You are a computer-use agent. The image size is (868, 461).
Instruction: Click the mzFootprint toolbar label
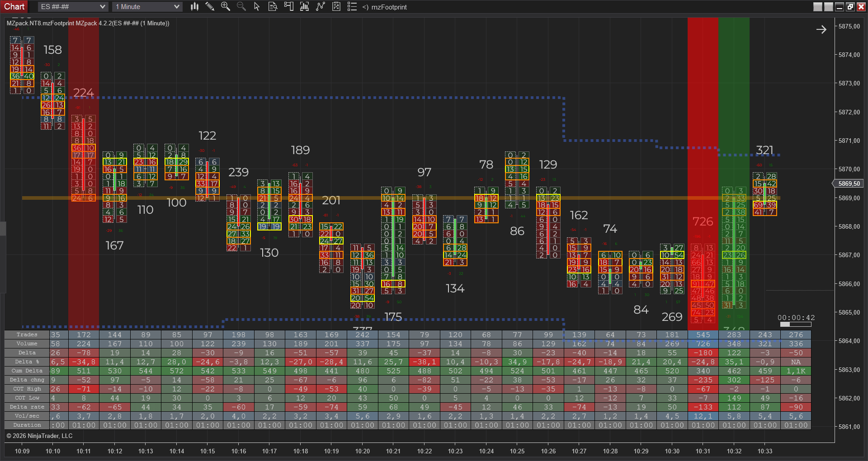pyautogui.click(x=389, y=7)
